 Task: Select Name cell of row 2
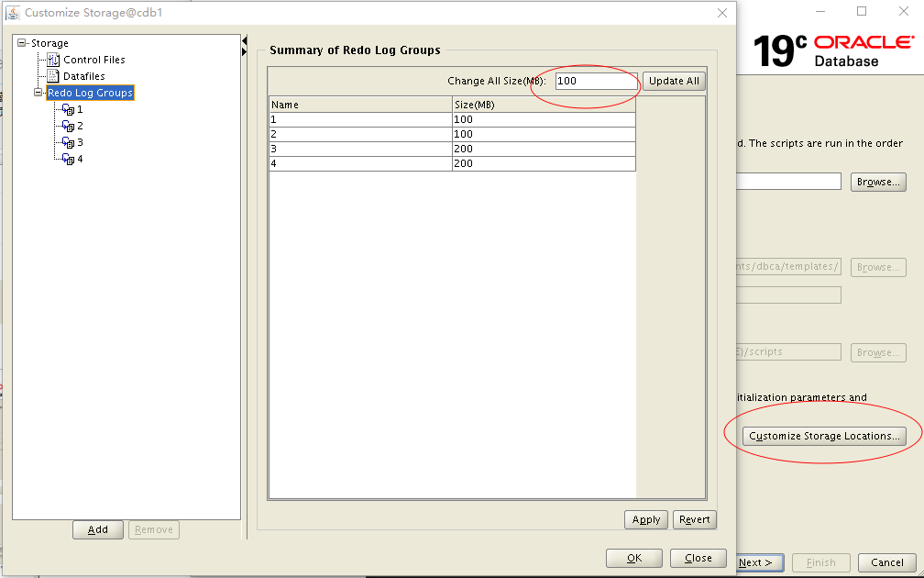click(360, 134)
